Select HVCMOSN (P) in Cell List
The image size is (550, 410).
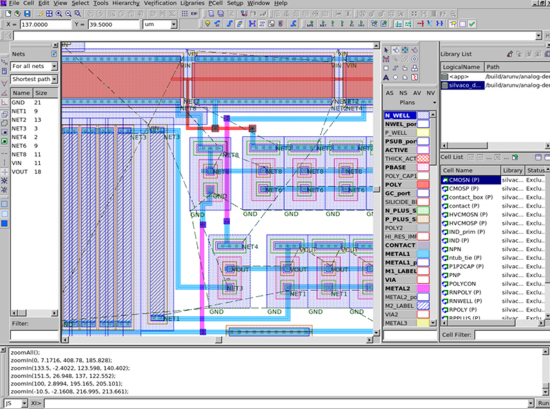point(468,215)
